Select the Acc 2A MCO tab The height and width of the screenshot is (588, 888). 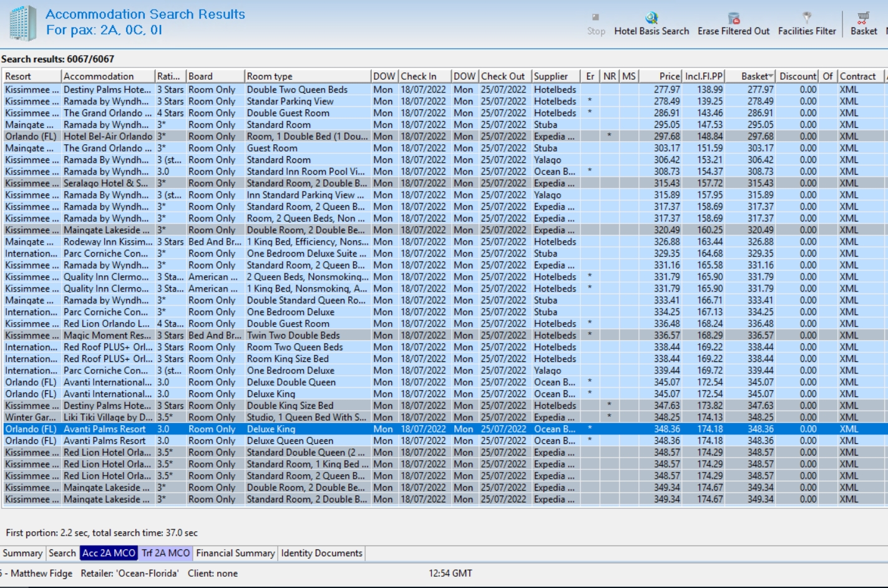[109, 553]
